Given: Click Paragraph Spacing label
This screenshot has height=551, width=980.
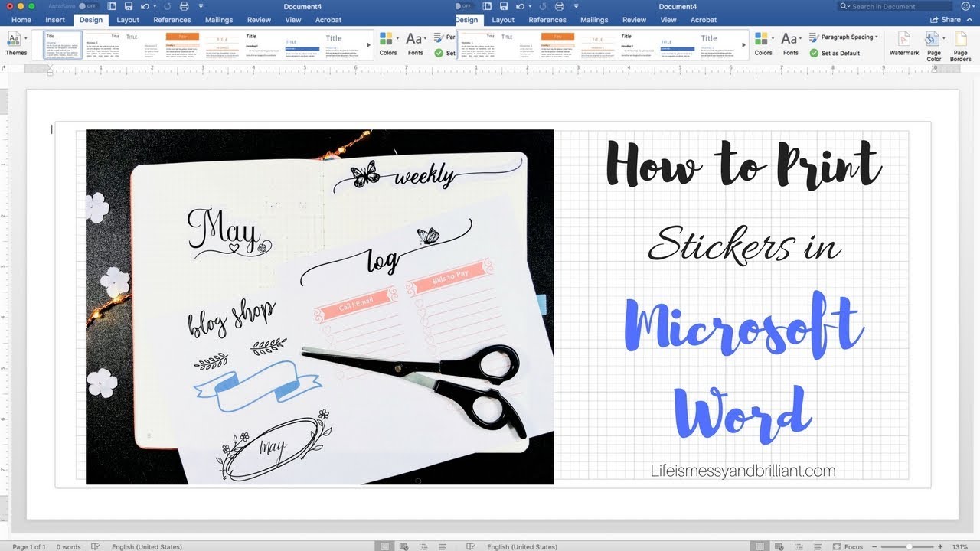Looking at the screenshot, I should (849, 37).
